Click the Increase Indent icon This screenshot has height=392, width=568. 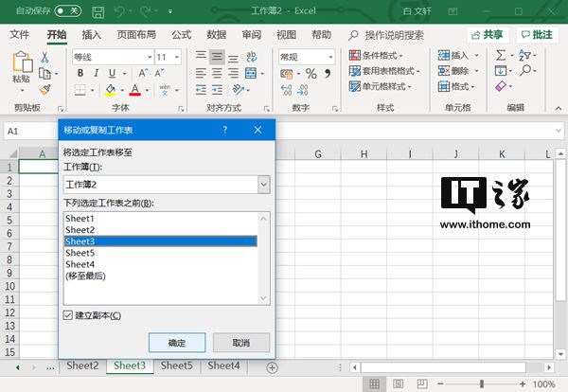pos(217,90)
